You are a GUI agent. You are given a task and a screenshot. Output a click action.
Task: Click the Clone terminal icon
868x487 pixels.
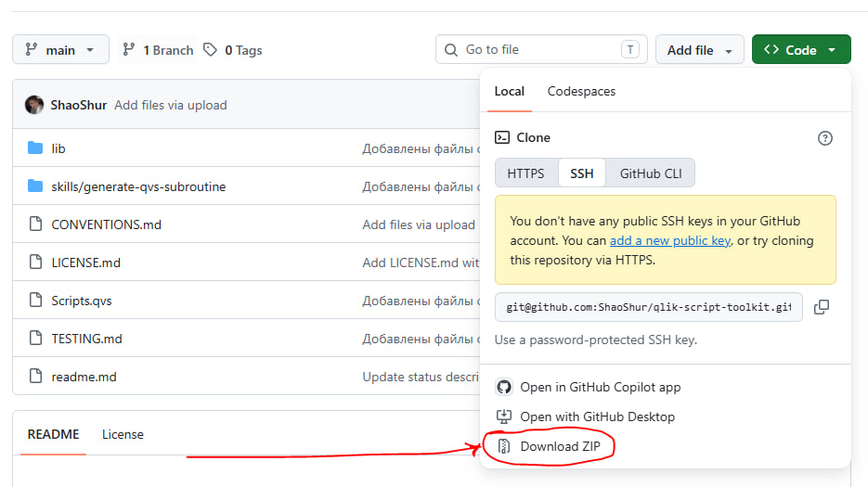[502, 137]
